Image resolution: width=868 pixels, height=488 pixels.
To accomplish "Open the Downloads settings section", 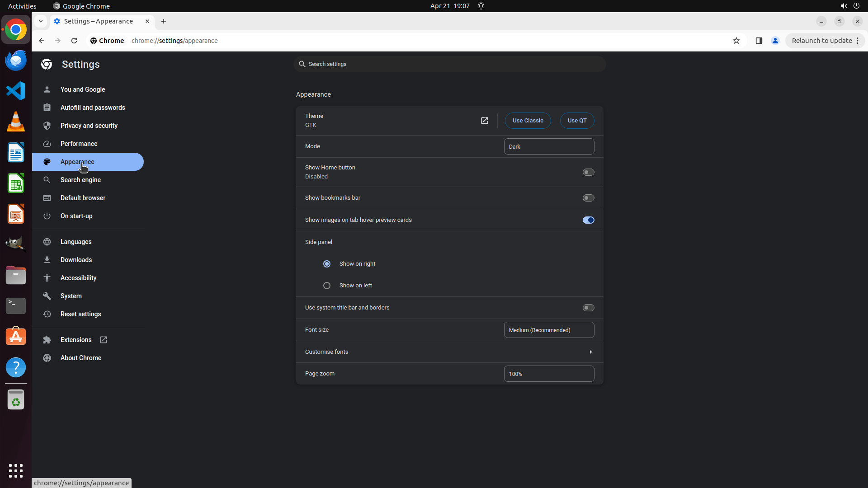I will point(76,260).
